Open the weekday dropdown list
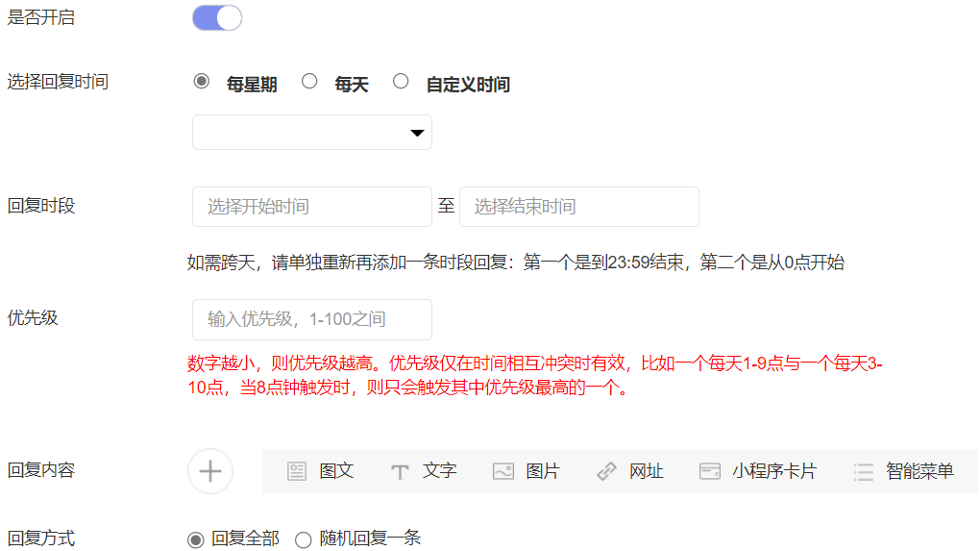This screenshot has height=551, width=980. [312, 132]
